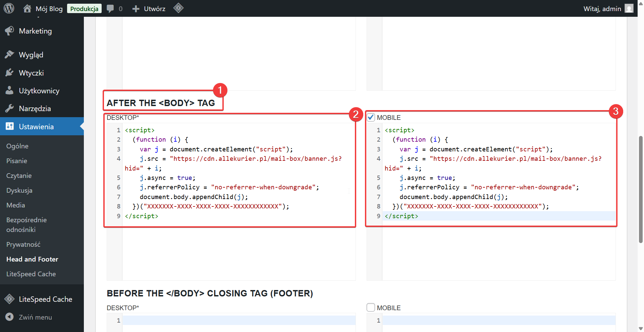
Task: Click the Użytkownicy person icon
Action: coord(9,90)
